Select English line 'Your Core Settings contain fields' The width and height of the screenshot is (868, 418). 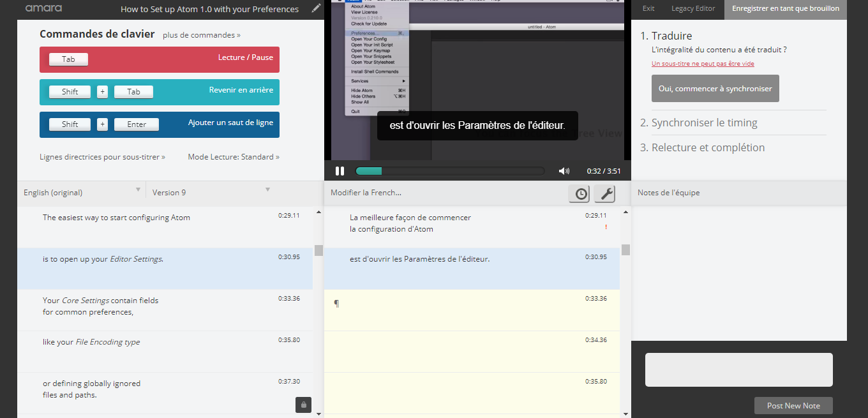101,301
